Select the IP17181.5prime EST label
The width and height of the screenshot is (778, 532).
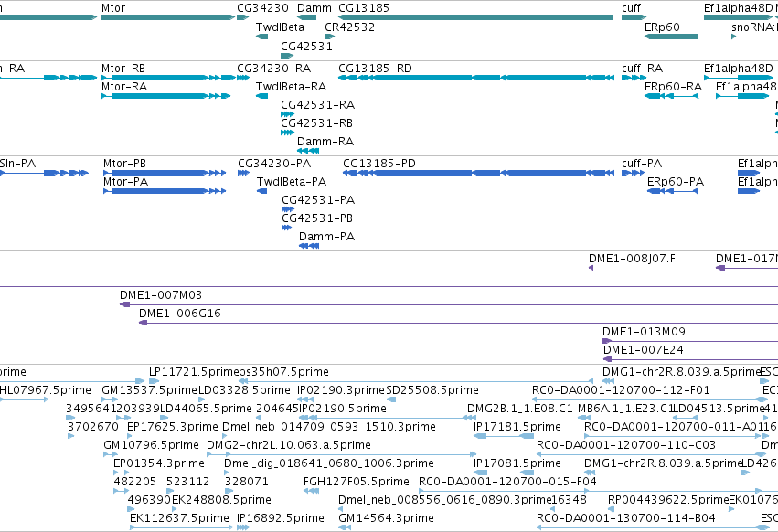click(517, 427)
